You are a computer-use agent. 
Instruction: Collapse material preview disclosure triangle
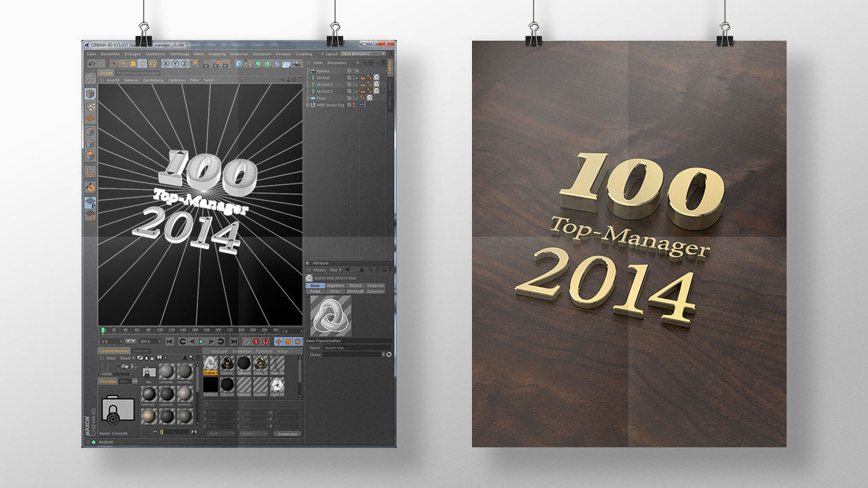(x=308, y=298)
